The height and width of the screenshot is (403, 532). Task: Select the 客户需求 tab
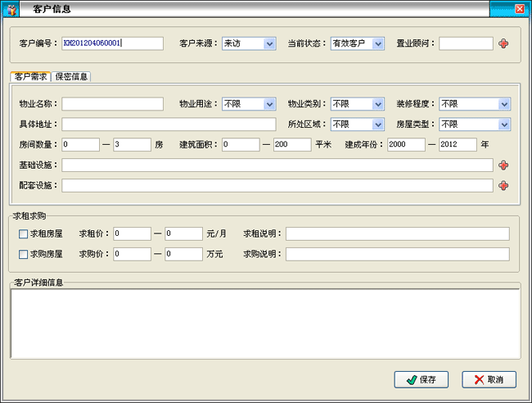30,77
